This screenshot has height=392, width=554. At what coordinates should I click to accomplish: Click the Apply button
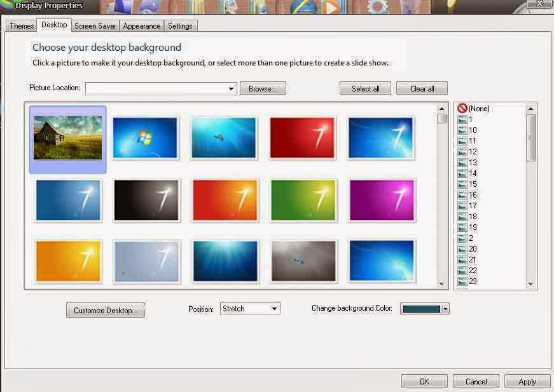tap(527, 382)
